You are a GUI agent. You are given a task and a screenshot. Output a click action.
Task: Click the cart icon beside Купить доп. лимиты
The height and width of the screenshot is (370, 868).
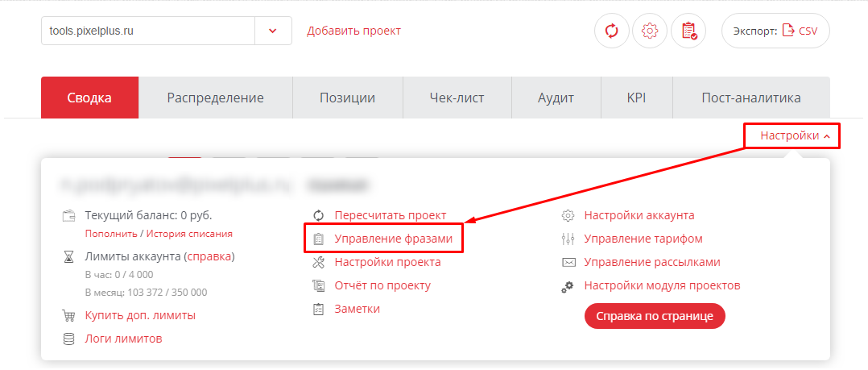(x=68, y=316)
